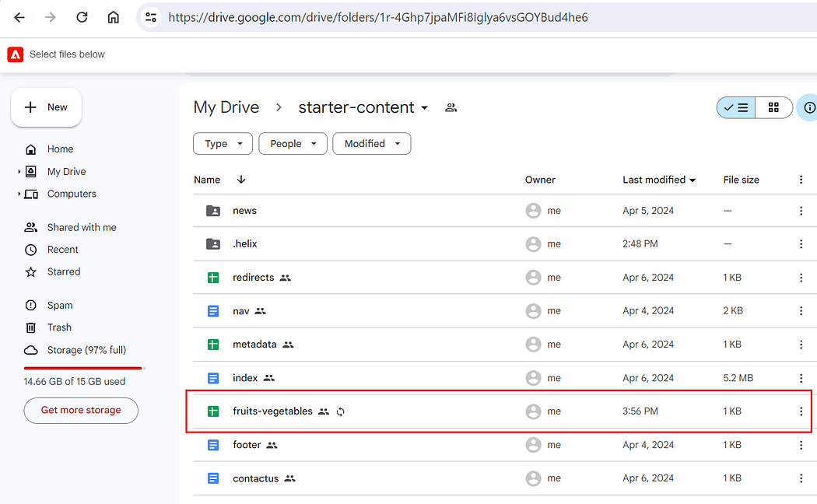Click the browser reload icon

click(x=82, y=17)
